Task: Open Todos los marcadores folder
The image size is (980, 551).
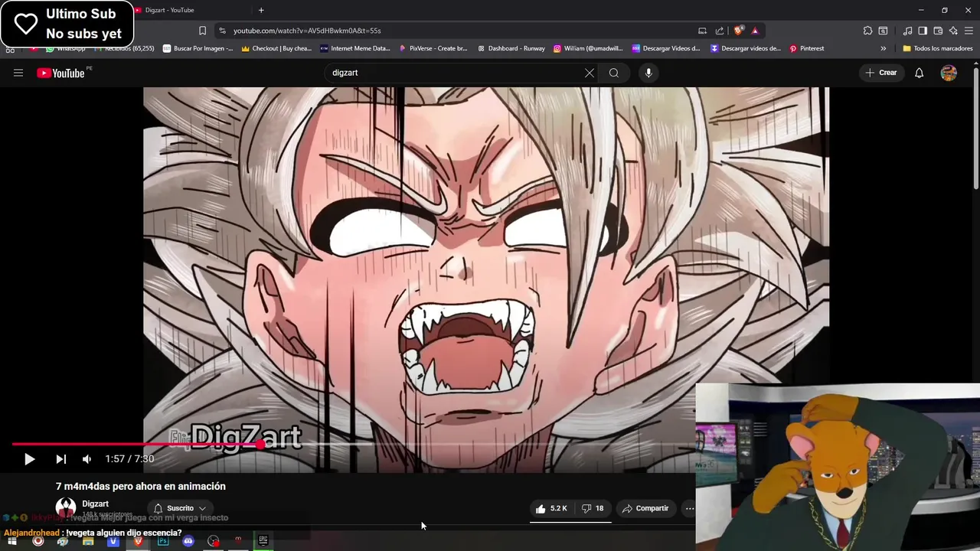Action: [x=937, y=48]
